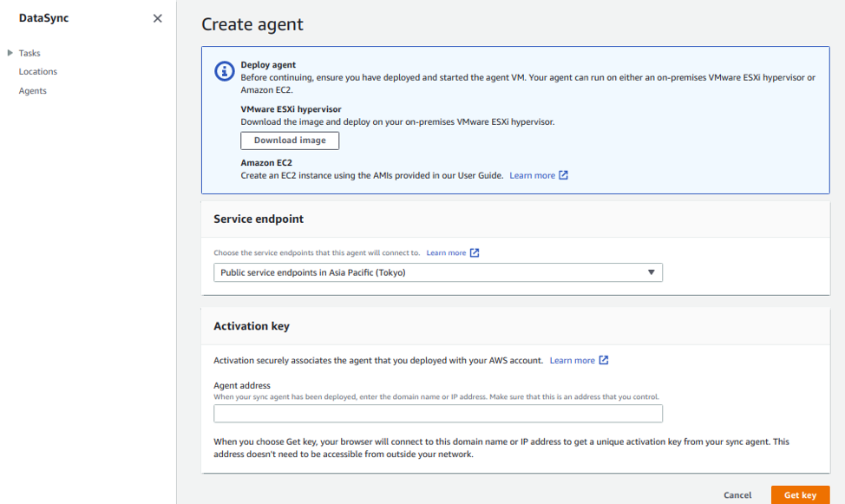Click external-link icon beside Activation key Learn more
This screenshot has width=845, height=504.
tap(604, 360)
